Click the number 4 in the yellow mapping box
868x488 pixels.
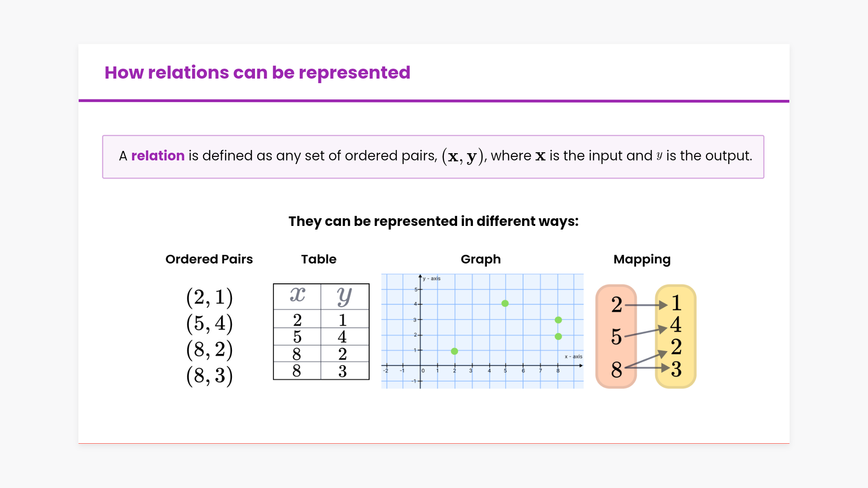(676, 324)
